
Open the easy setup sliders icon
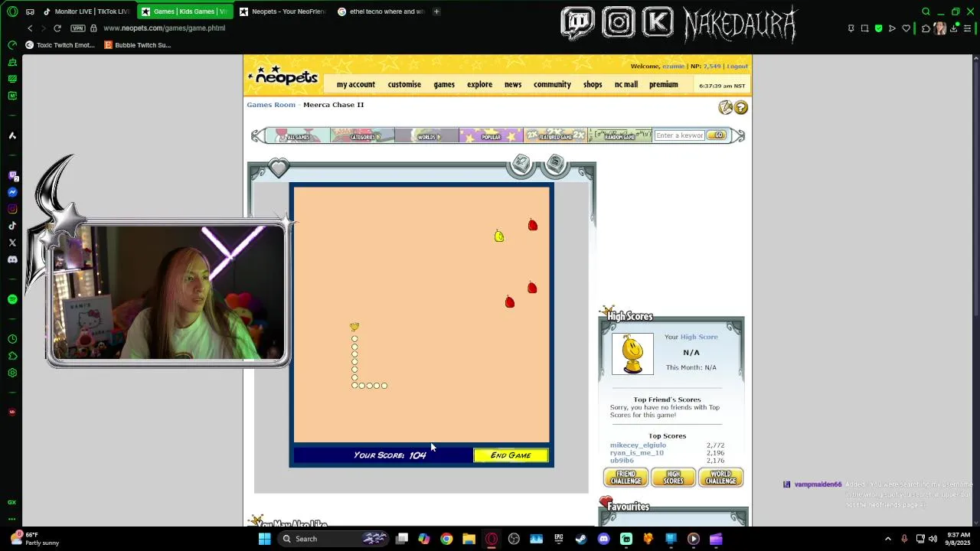(x=968, y=28)
